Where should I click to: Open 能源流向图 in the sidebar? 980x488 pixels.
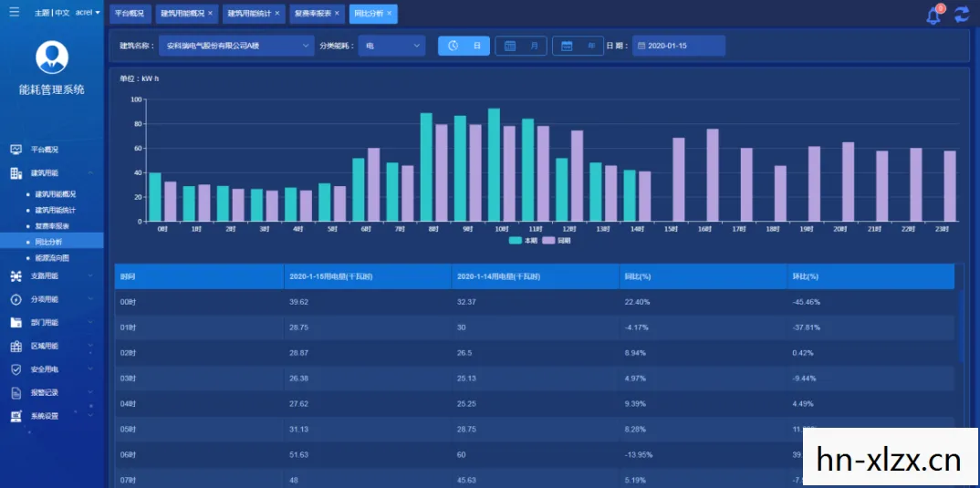pyautogui.click(x=52, y=257)
